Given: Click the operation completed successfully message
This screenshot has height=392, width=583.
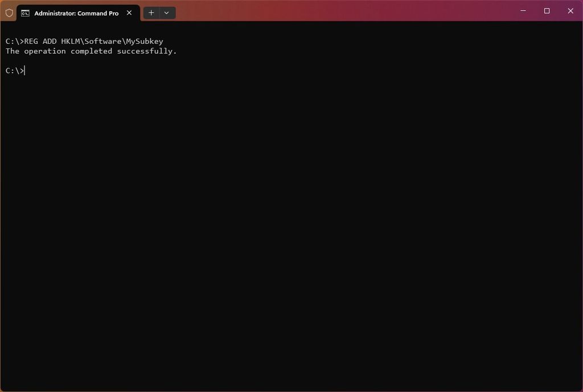Looking at the screenshot, I should point(91,51).
